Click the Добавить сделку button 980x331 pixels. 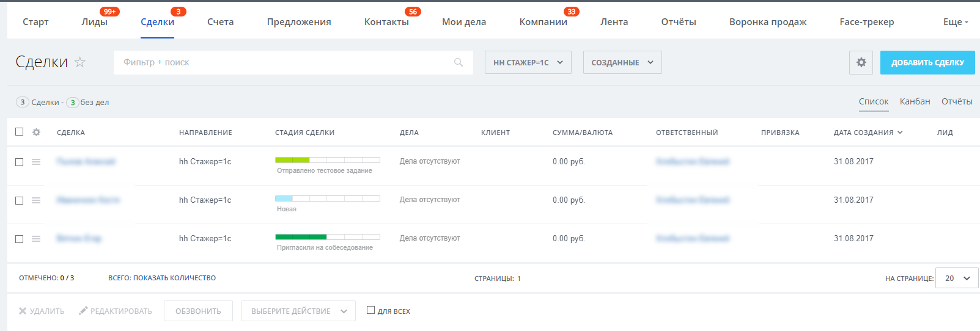pos(927,62)
